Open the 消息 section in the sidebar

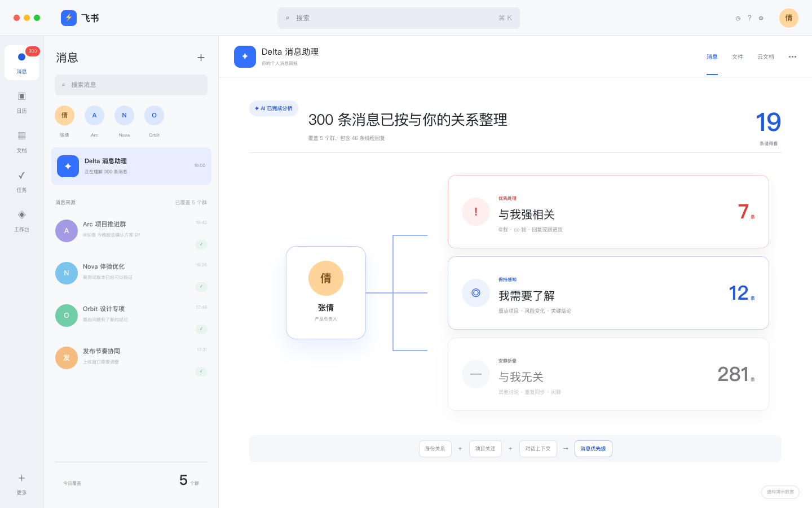(x=21, y=63)
